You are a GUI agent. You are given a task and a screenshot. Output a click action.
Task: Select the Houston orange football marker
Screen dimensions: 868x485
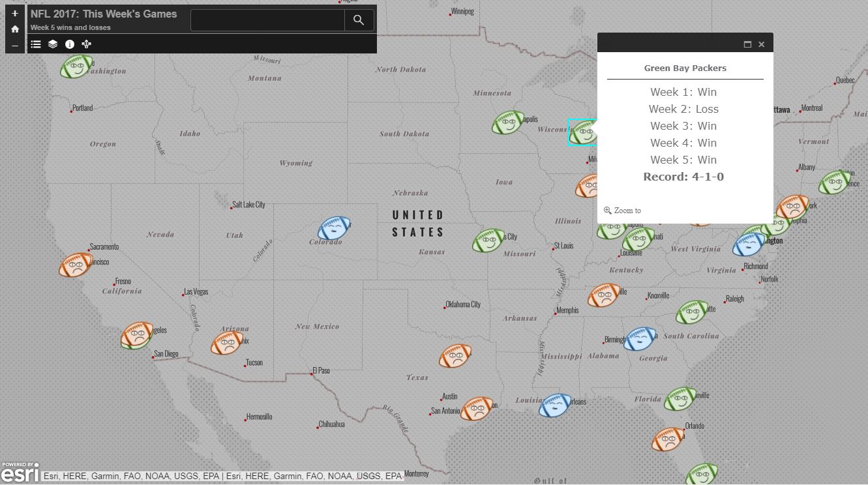tap(477, 409)
